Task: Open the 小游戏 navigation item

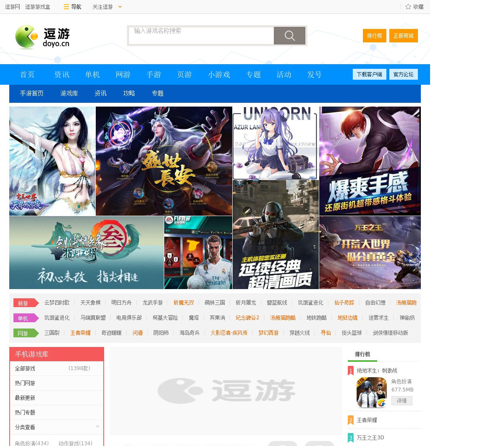Action: click(x=219, y=75)
